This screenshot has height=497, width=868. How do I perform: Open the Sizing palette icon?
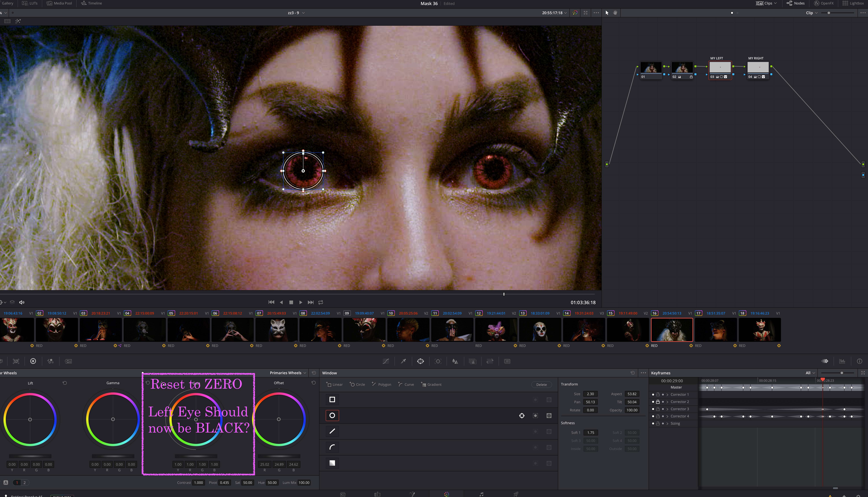click(490, 361)
